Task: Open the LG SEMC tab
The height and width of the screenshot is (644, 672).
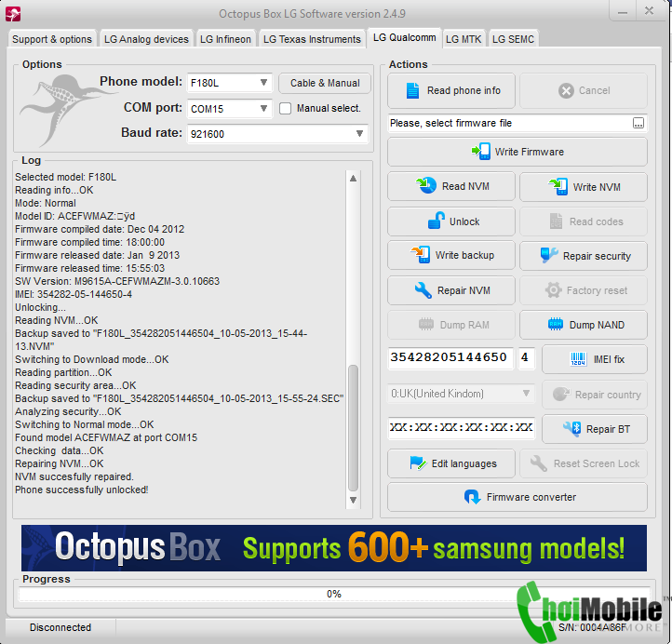Action: coord(513,39)
